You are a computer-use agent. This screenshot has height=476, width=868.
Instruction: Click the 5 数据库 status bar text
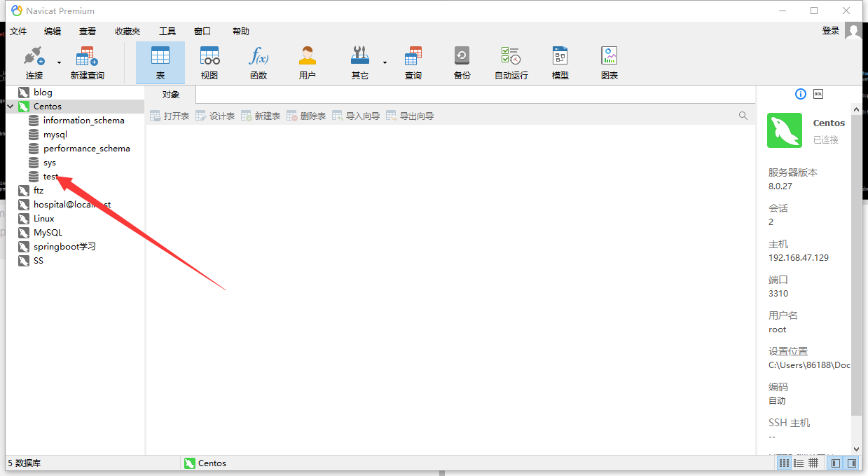tap(25, 463)
